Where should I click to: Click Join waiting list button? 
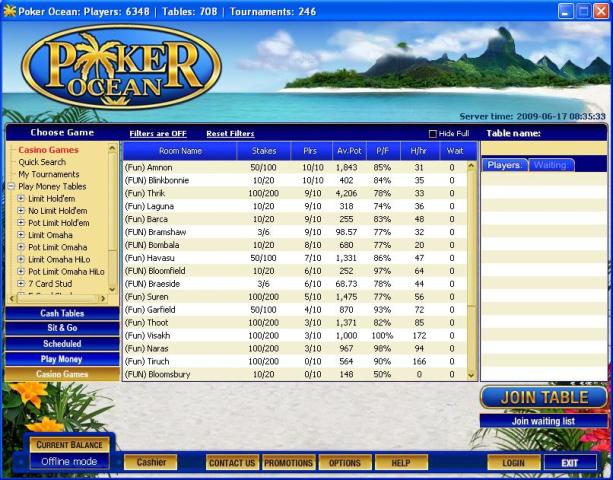pos(543,421)
